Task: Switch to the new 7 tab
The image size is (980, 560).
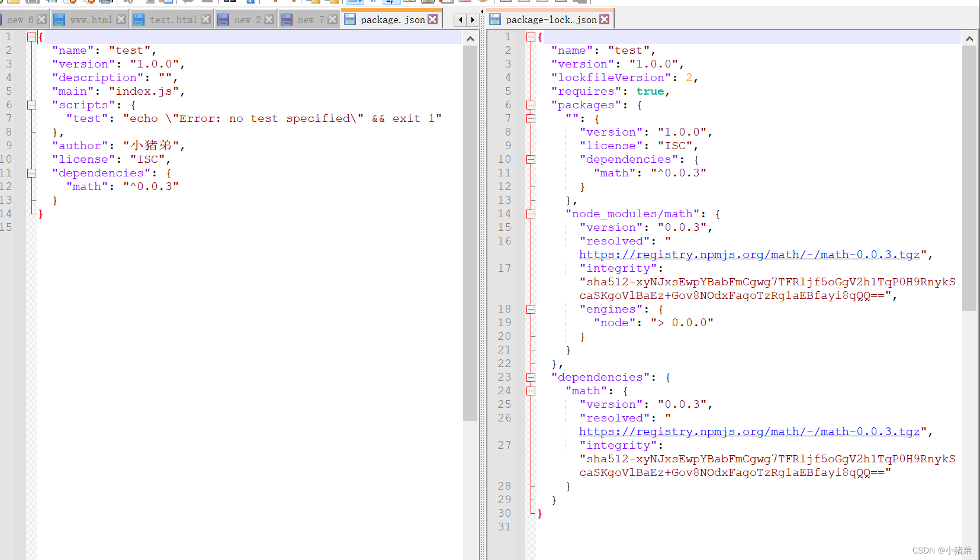Action: tap(309, 20)
